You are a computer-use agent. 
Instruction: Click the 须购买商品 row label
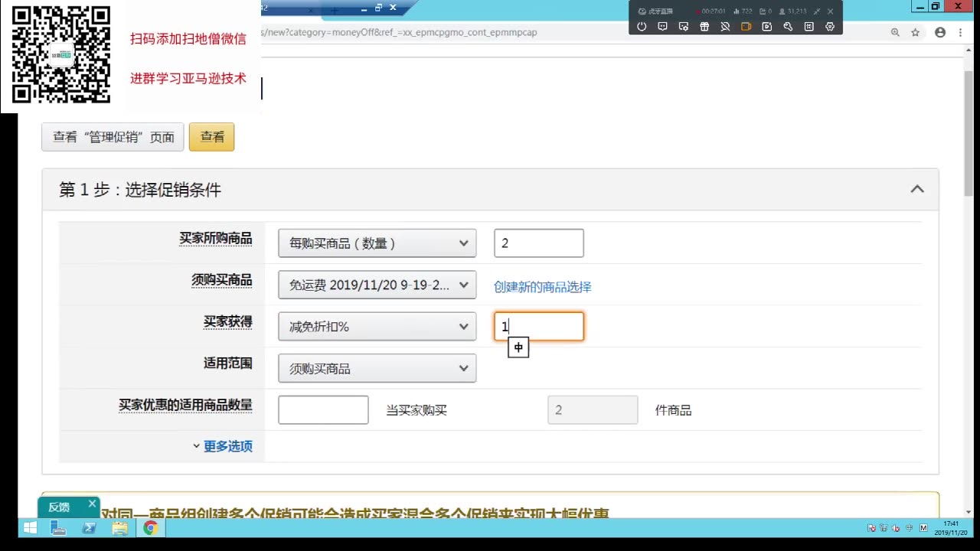click(x=222, y=280)
